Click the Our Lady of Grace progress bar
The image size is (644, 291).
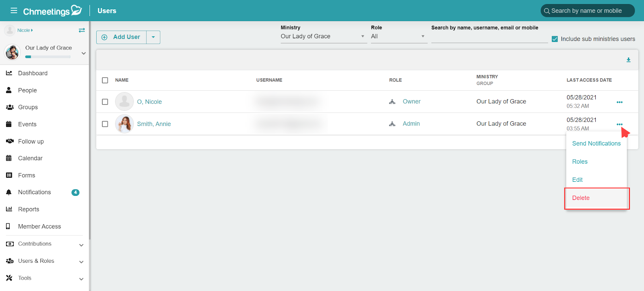48,57
